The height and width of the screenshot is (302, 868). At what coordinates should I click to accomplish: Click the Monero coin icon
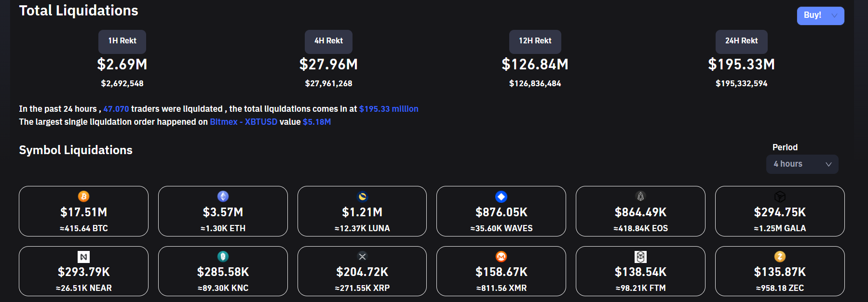[x=501, y=257]
